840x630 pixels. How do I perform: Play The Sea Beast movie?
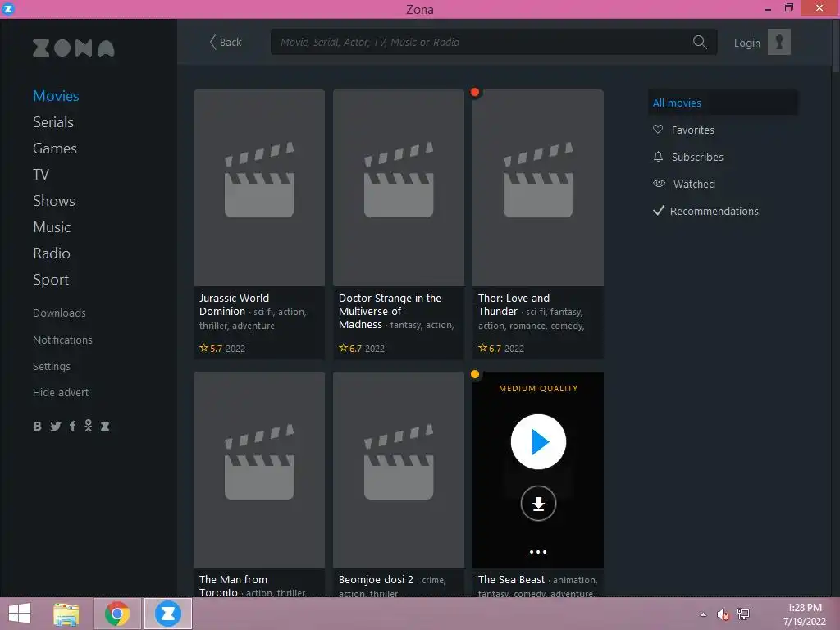coord(538,442)
